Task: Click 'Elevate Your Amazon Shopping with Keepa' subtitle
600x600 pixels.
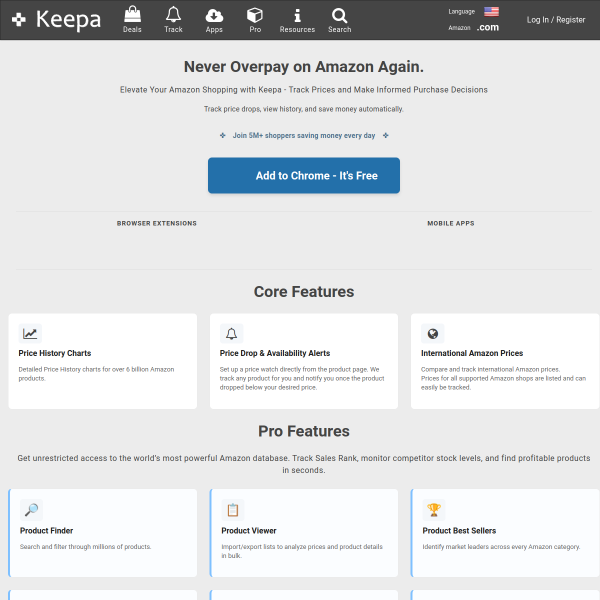Action: [304, 90]
